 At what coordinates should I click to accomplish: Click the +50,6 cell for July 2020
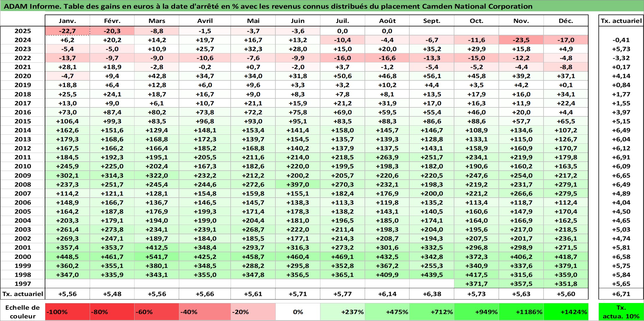click(342, 76)
